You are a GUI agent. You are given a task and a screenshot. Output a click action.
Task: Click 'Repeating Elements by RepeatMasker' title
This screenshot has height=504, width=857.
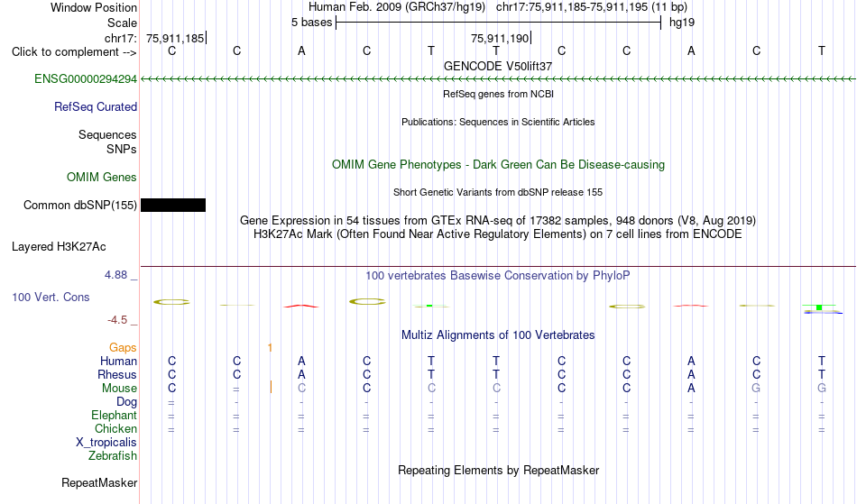pos(498,470)
